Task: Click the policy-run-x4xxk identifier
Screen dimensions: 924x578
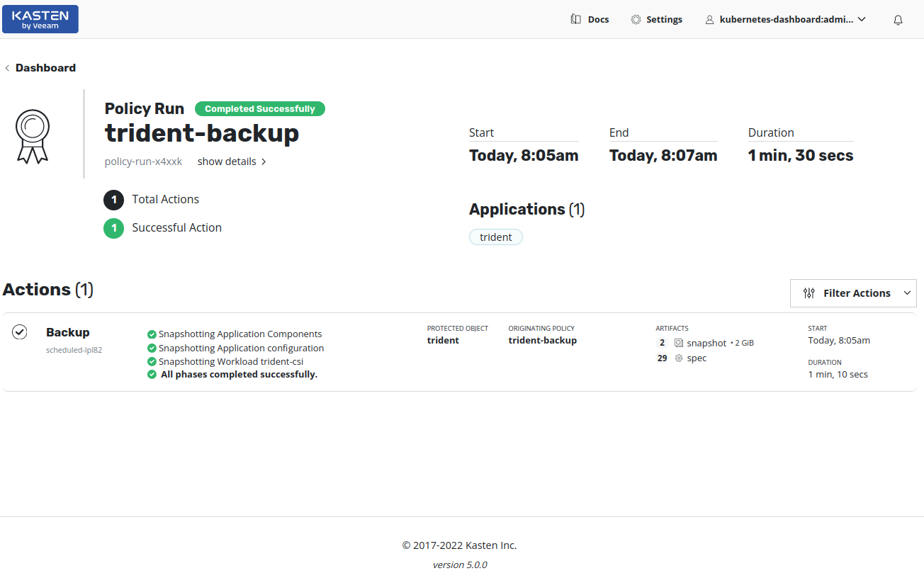Action: tap(143, 161)
